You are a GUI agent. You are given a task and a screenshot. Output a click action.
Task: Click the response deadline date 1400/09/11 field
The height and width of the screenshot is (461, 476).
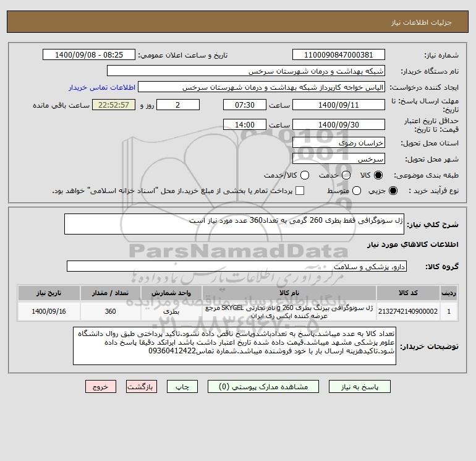tap(339, 105)
